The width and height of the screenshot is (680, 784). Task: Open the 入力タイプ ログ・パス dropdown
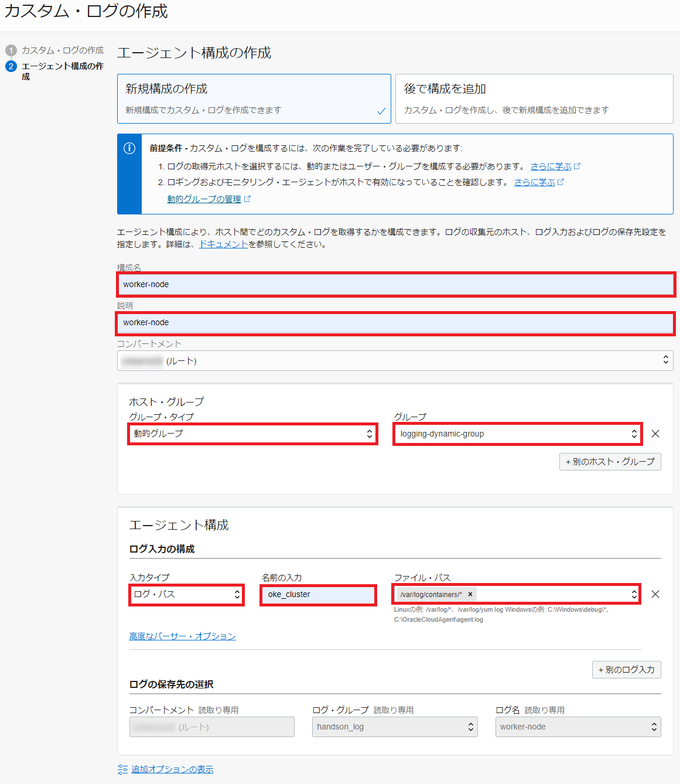pyautogui.click(x=186, y=594)
